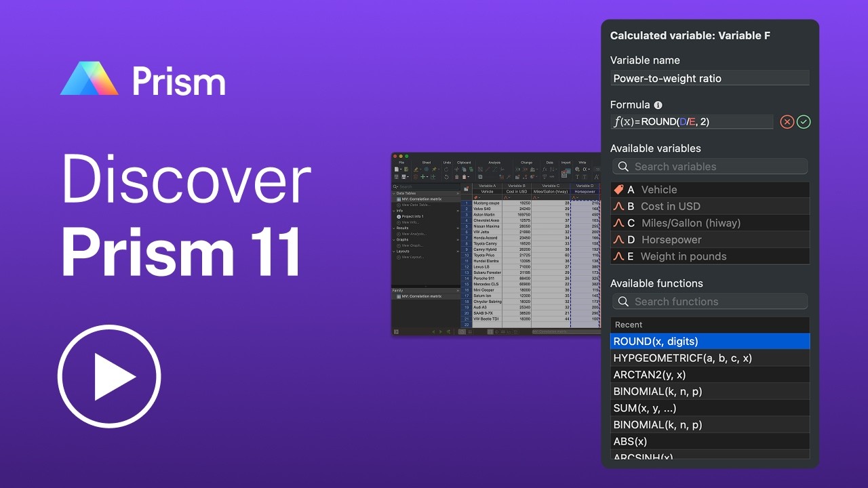The width and height of the screenshot is (868, 488).
Task: Play the Discover Prism 11 video
Action: [108, 376]
